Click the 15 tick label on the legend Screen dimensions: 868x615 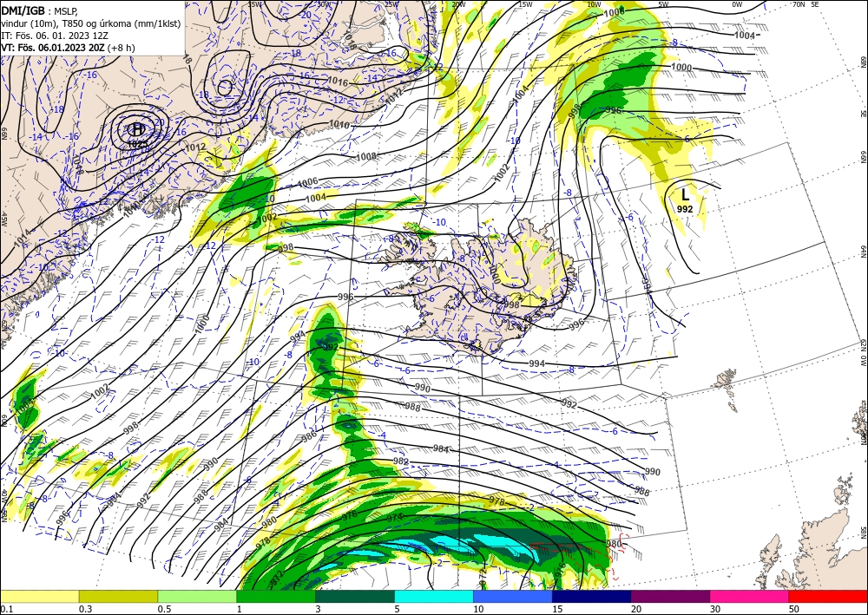tap(557, 609)
